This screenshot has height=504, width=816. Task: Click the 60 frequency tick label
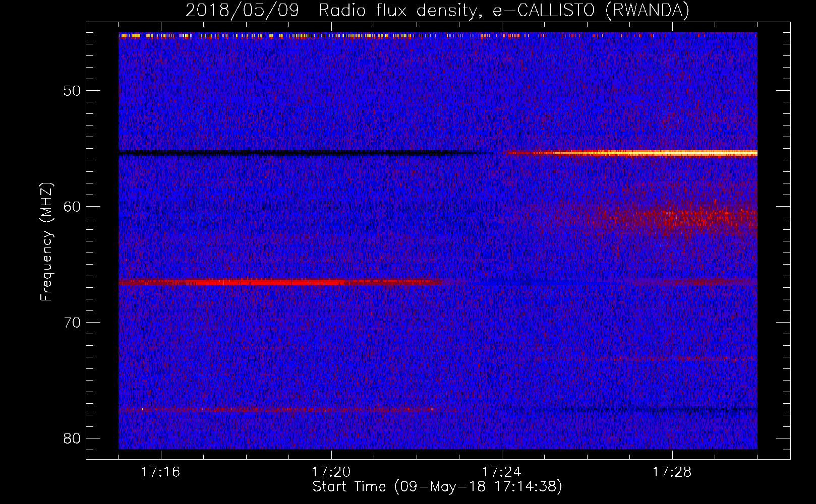coord(72,207)
